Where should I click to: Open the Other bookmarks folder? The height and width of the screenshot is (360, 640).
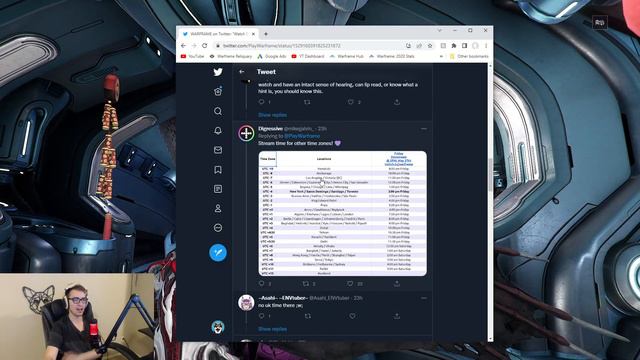coord(469,56)
